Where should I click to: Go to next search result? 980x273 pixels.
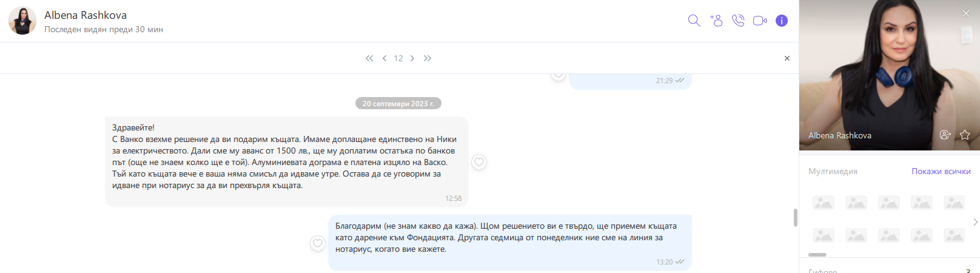[412, 58]
